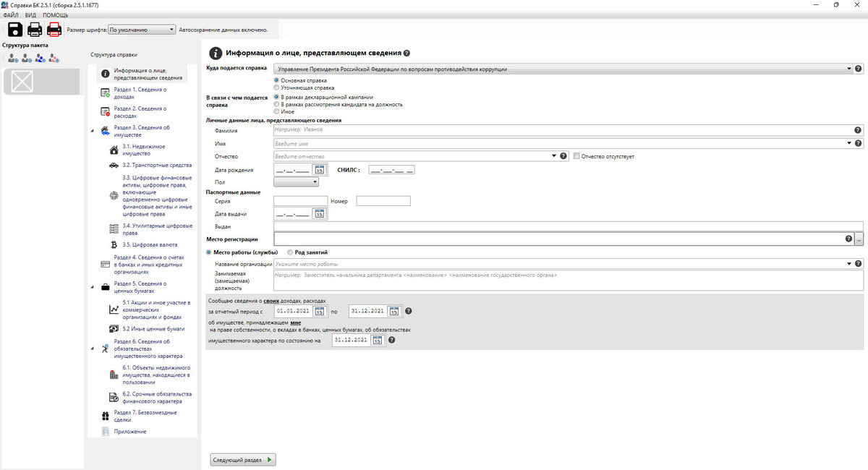Click the gift icon for Раздел 7
Viewport: 868px width, 470px height.
click(x=106, y=416)
